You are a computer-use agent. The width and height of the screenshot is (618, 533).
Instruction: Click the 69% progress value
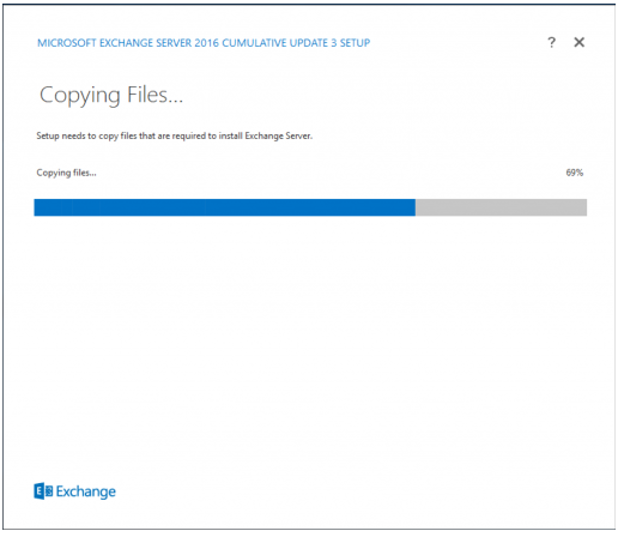click(x=574, y=173)
